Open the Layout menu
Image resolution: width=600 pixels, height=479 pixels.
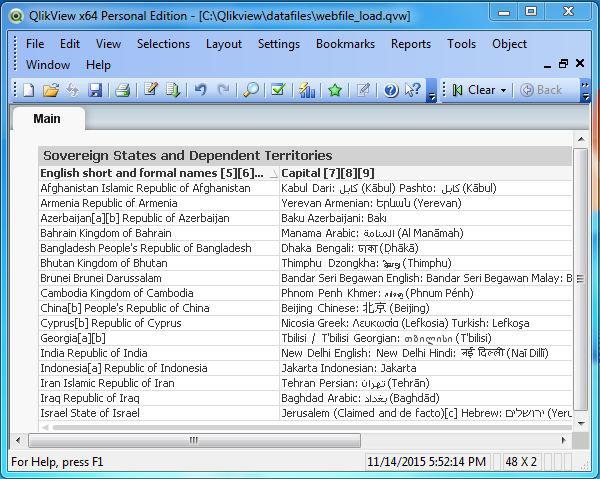click(x=224, y=44)
